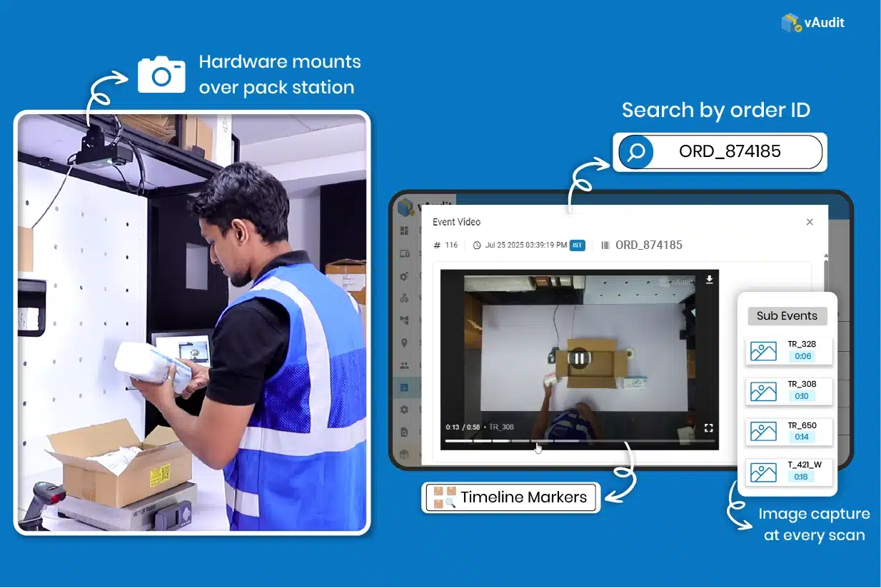Select the T_421_W sub event entry
Viewport: 881px width, 588px height.
(x=787, y=472)
